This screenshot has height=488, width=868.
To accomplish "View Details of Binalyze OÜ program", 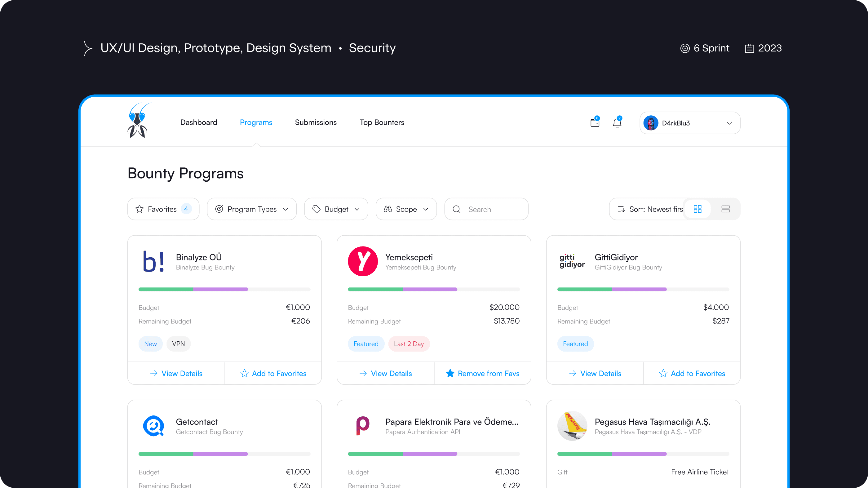I will pyautogui.click(x=176, y=373).
